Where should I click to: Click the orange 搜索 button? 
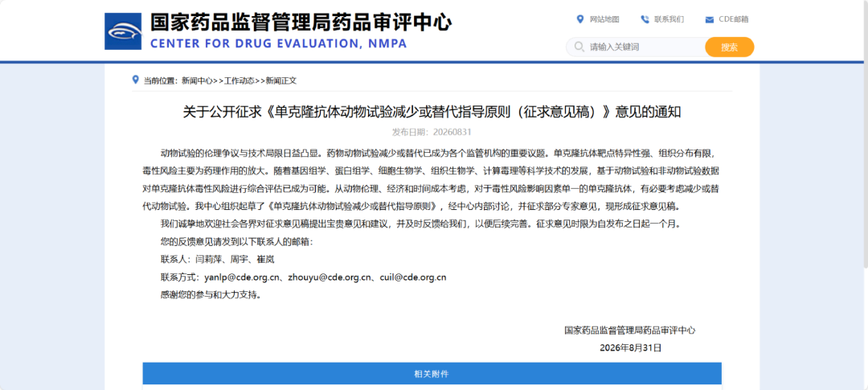[x=730, y=47]
